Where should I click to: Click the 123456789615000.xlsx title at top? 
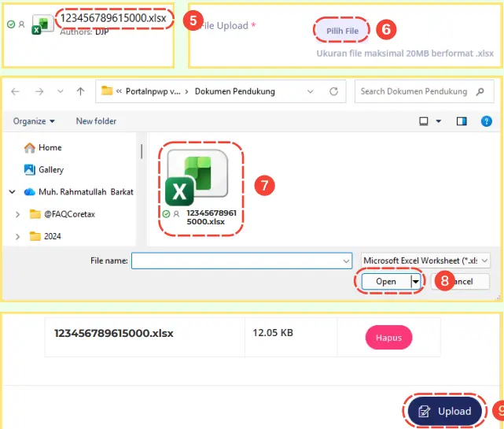(113, 18)
